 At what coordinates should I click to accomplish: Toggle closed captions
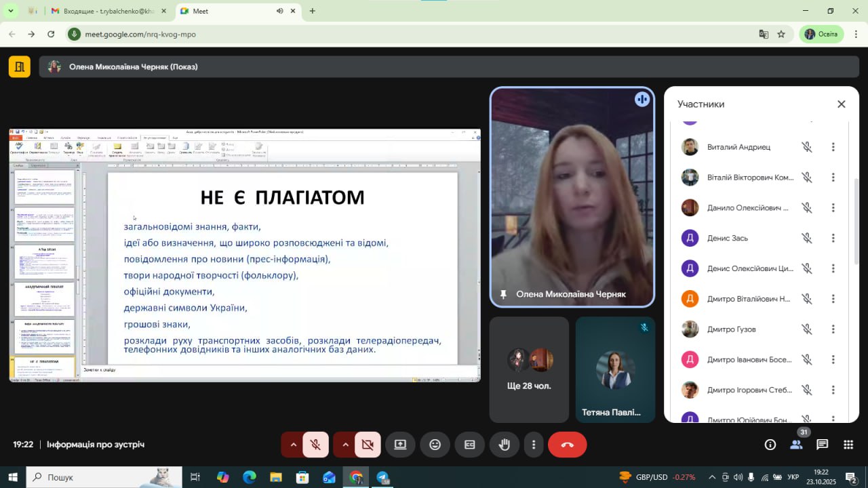[469, 445]
